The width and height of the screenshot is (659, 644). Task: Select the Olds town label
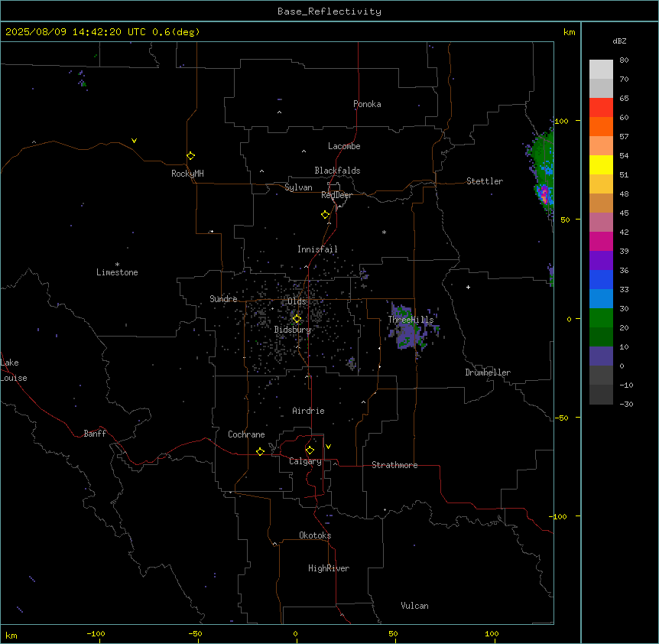pos(297,301)
